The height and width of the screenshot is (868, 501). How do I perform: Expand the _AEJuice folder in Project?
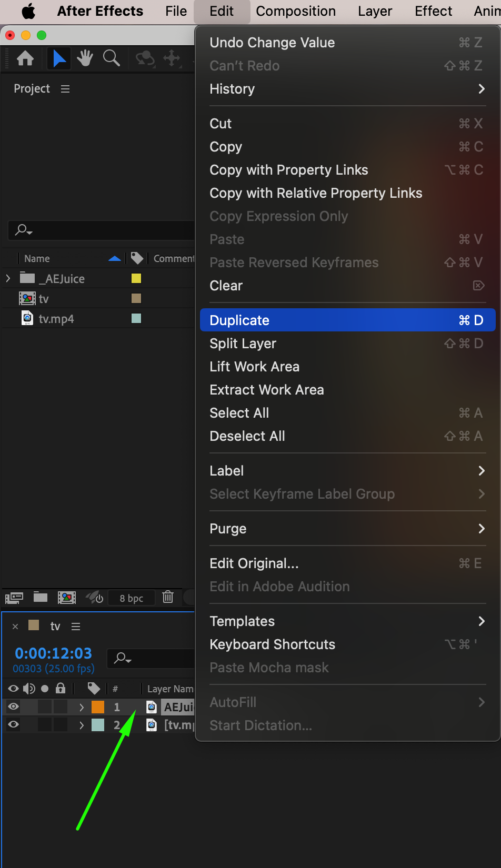click(8, 278)
